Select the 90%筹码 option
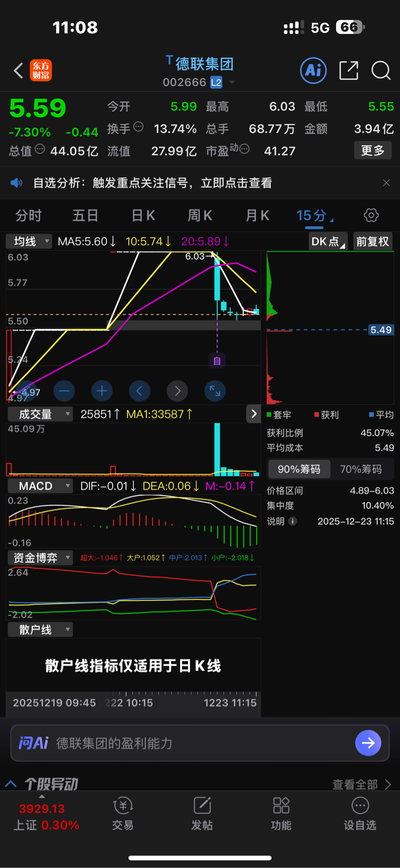 click(299, 469)
